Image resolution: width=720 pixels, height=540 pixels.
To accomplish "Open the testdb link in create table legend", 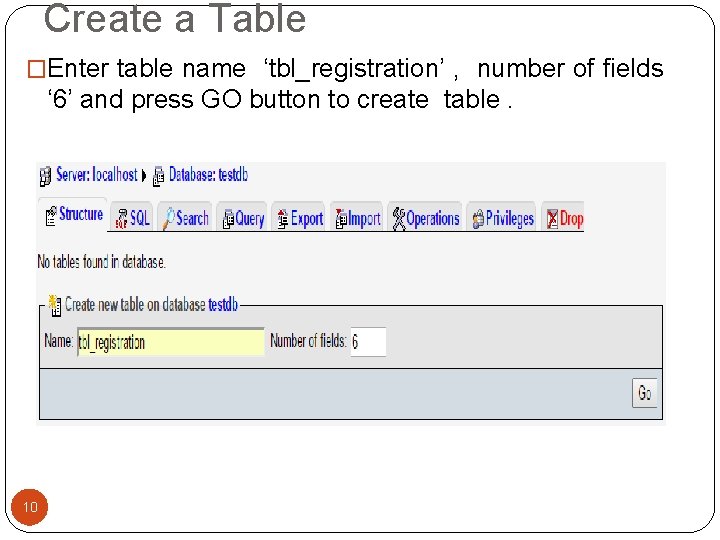I will coord(223,305).
